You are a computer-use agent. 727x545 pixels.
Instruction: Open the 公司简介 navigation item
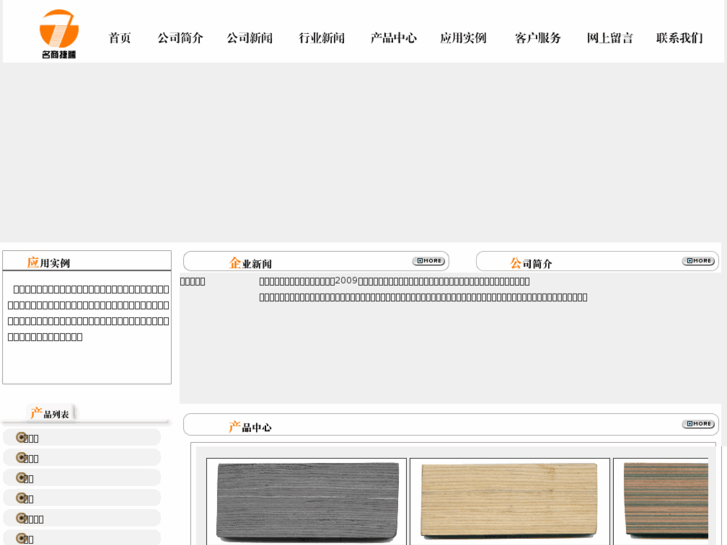pos(180,38)
